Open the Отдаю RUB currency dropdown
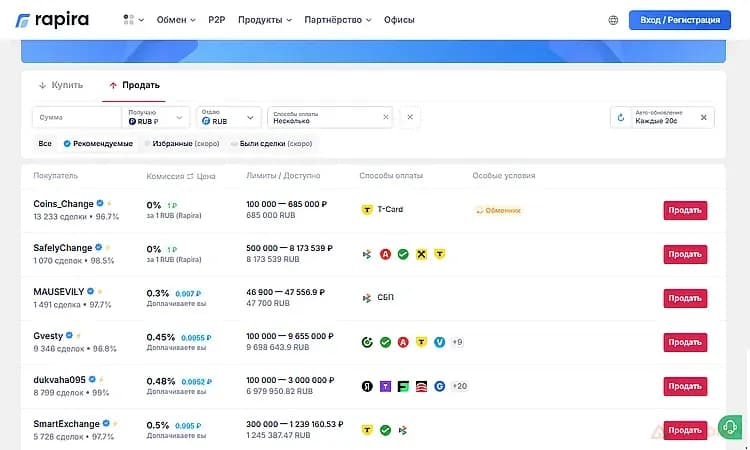The height and width of the screenshot is (450, 750). [229, 117]
